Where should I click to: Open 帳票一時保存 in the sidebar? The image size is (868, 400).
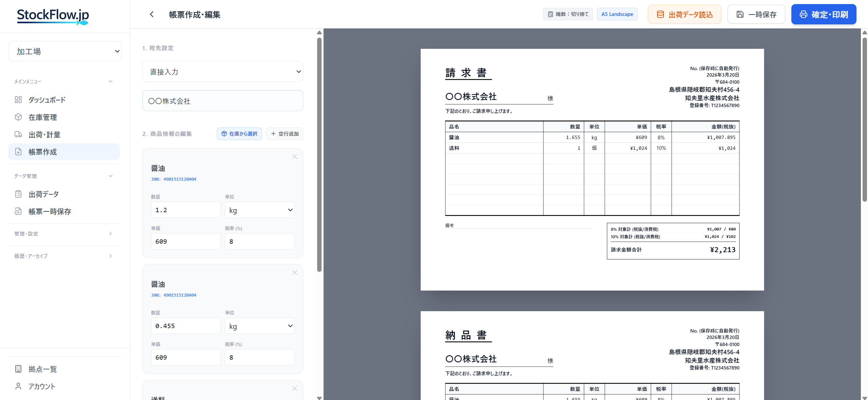50,211
